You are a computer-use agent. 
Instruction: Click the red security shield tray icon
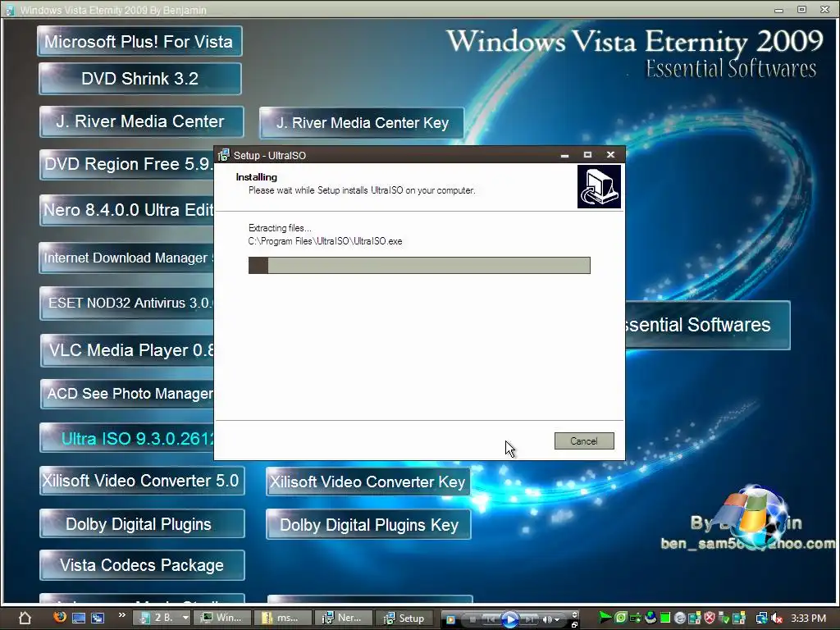[x=710, y=618]
